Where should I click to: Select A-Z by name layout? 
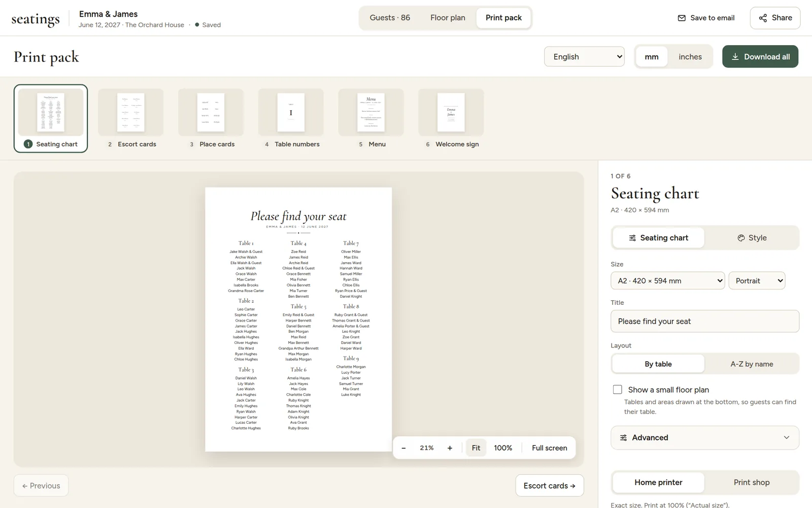752,364
